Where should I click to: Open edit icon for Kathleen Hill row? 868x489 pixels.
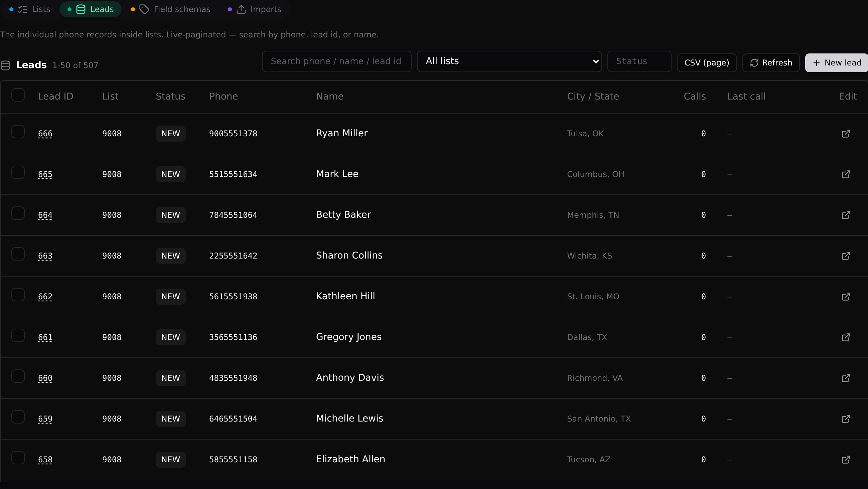(845, 297)
